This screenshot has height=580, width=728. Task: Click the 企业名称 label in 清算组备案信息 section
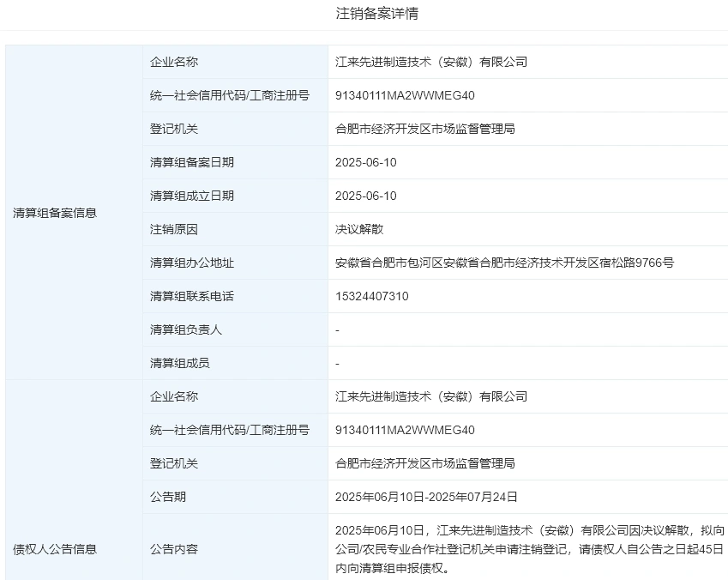[x=174, y=62]
